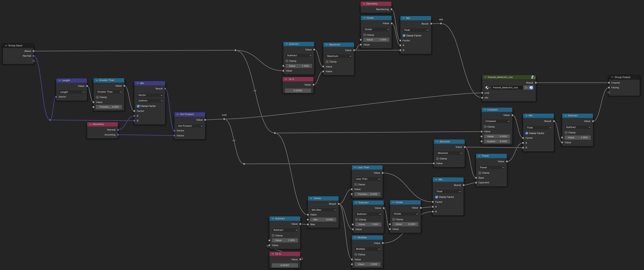This screenshot has width=644, height=270.
Task: Click Epsilon value field in Compare node
Action: [x=497, y=142]
